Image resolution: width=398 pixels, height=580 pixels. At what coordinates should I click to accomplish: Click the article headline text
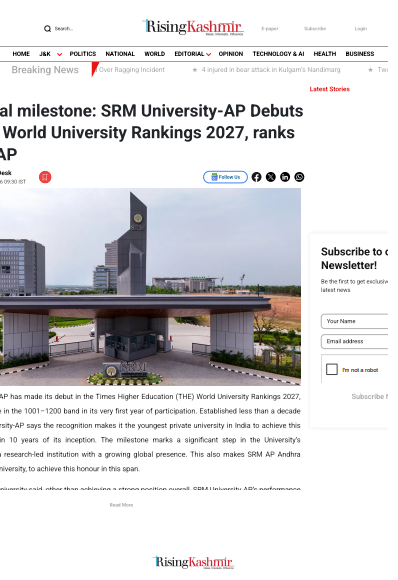tap(152, 132)
